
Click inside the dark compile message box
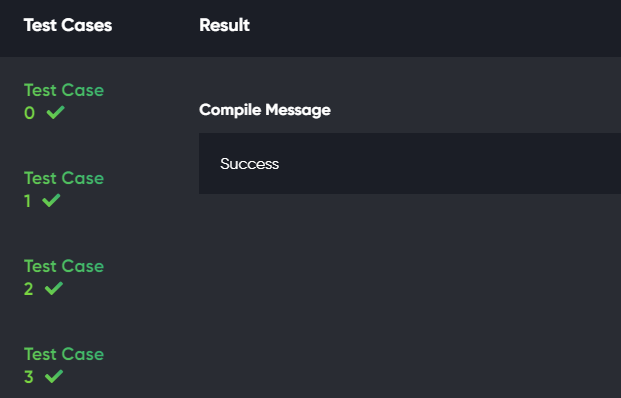[x=410, y=164]
